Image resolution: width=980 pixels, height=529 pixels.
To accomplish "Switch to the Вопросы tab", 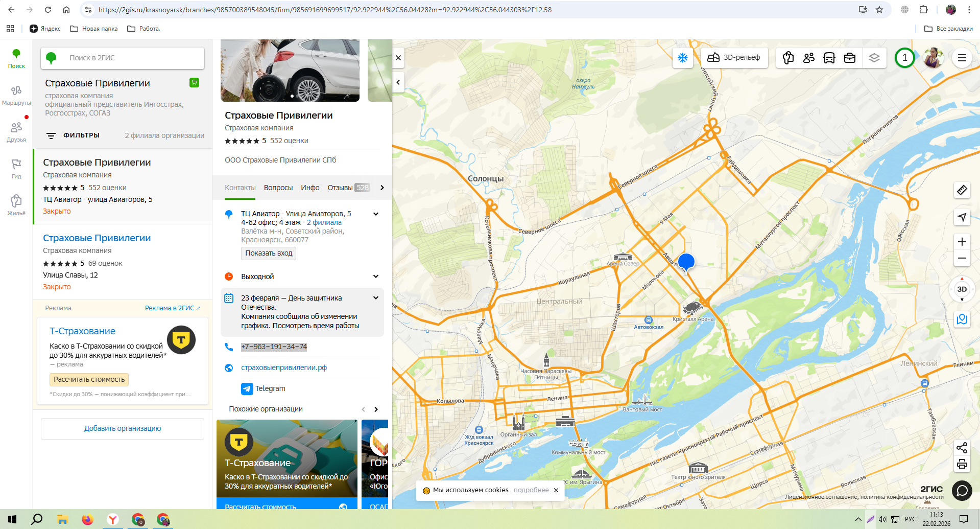I will (278, 188).
